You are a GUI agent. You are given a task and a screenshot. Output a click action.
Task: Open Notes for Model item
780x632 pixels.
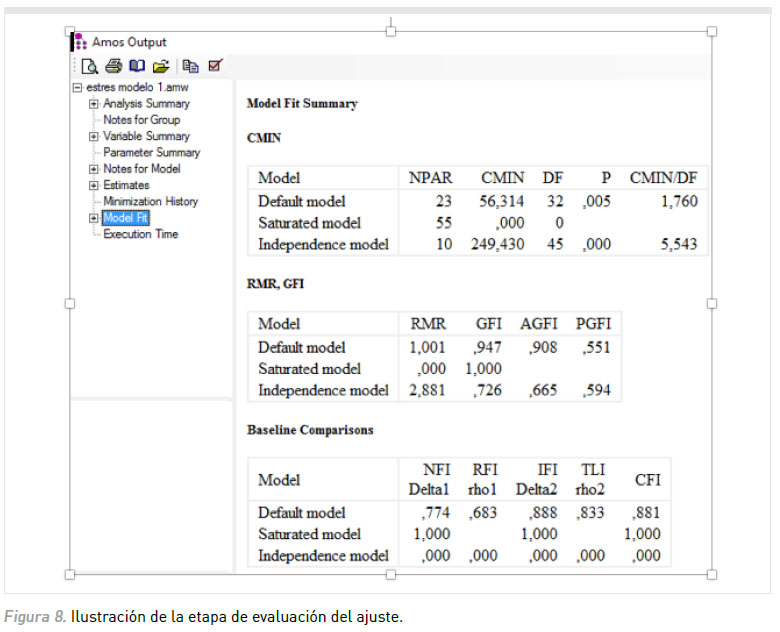[x=142, y=169]
